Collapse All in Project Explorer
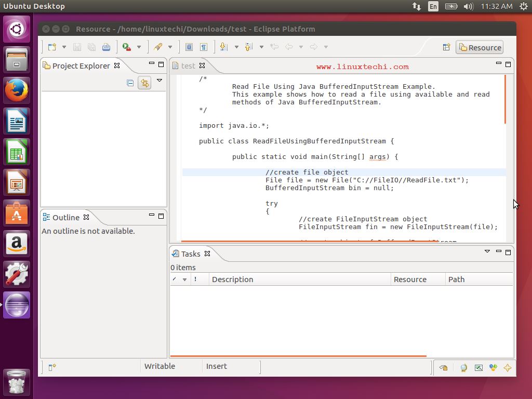Image resolution: width=532 pixels, height=399 pixels. coord(130,83)
